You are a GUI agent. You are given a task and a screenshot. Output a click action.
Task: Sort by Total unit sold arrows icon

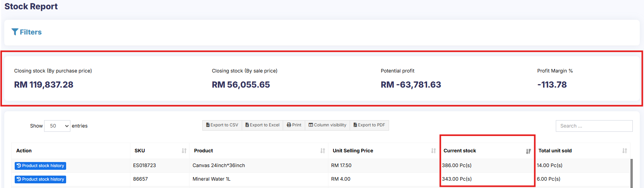(x=624, y=151)
